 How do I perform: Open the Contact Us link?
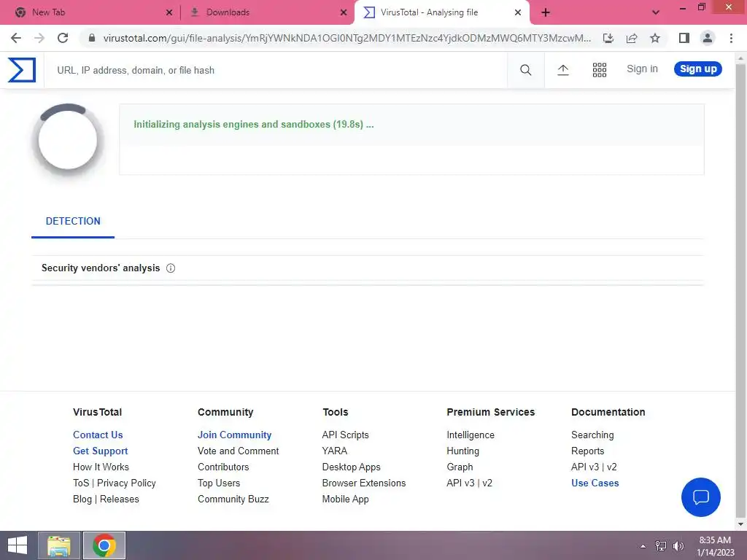tap(98, 435)
